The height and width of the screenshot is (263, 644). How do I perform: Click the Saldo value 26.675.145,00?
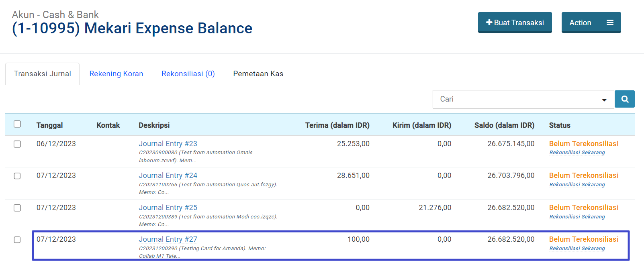pyautogui.click(x=511, y=144)
